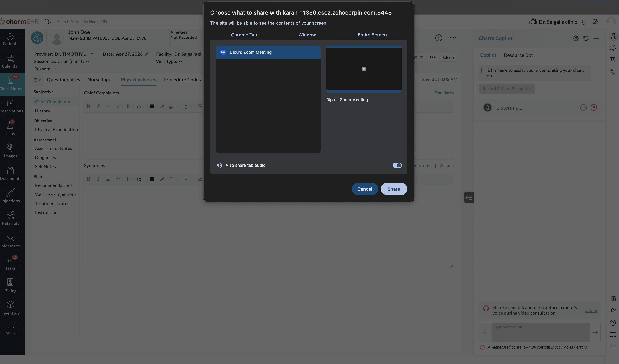Open list style dropdown in Symptoms toolbar
This screenshot has height=364, width=619.
coord(187,179)
